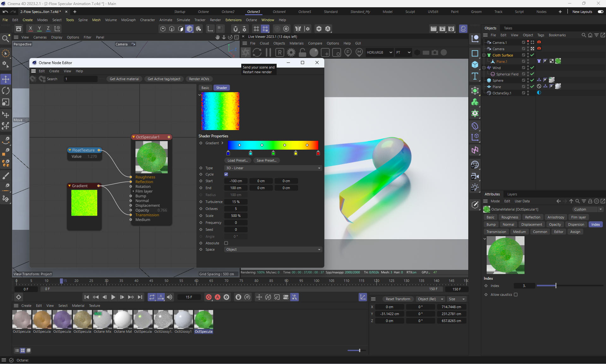Toggle Sphere object enabled checkmark
Viewport: 606px width, 364px height.
(532, 80)
